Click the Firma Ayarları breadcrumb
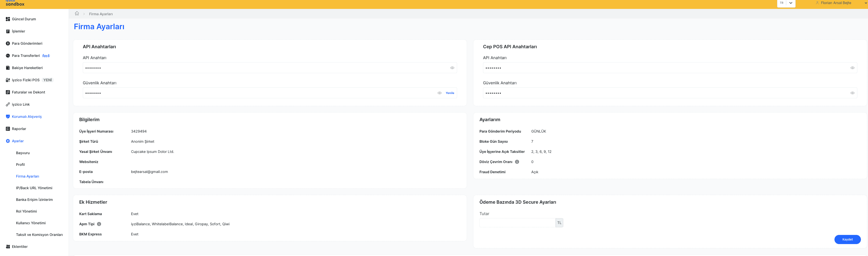Screen dimensions: 868x256 [x=101, y=14]
